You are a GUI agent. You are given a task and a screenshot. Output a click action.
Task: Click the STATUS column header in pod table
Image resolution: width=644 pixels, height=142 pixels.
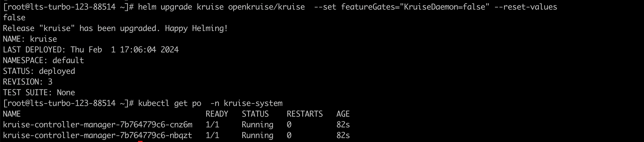click(255, 114)
